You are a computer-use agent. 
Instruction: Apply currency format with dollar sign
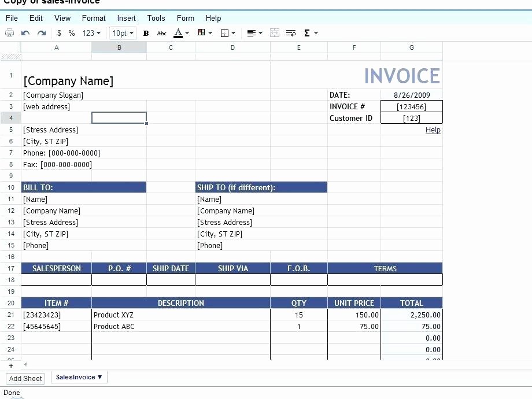[x=59, y=33]
